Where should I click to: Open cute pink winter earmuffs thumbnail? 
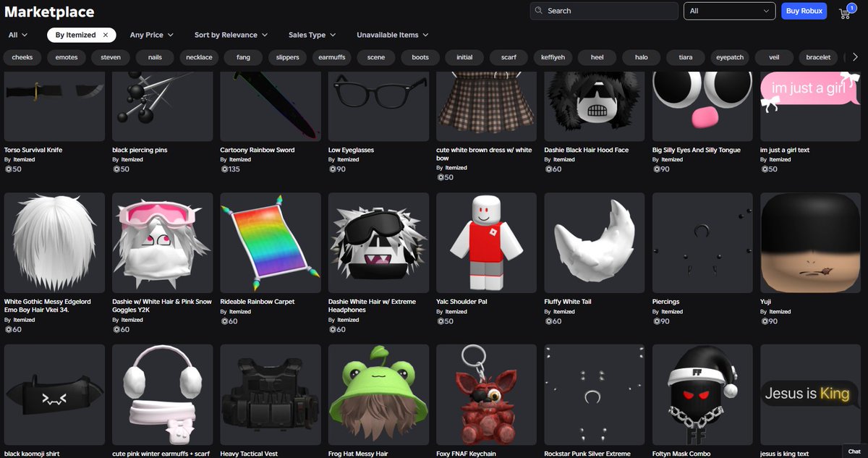tap(162, 394)
